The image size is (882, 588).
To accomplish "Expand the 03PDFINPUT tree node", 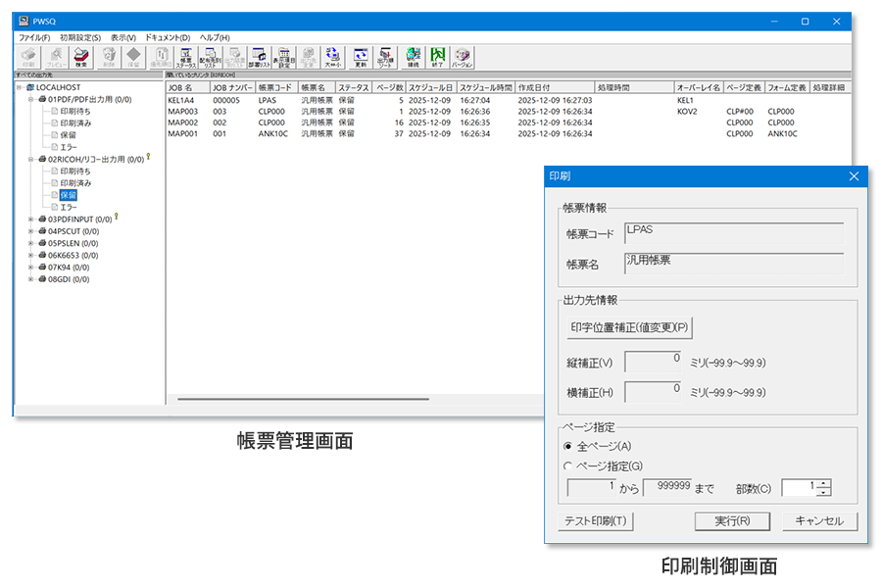I will [x=30, y=219].
